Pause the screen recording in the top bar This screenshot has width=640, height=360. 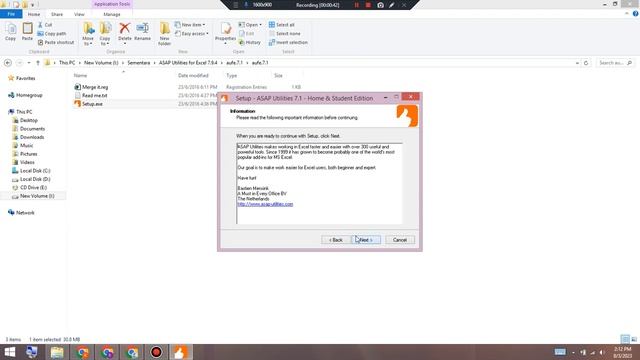357,5
